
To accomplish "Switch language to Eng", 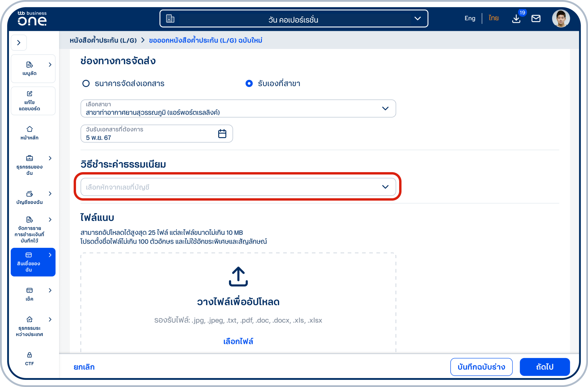I will pos(470,18).
